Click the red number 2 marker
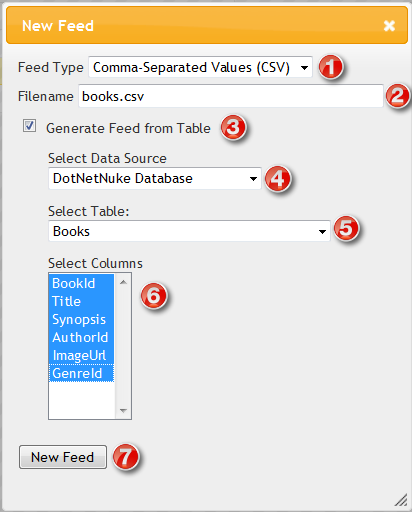 (x=398, y=96)
